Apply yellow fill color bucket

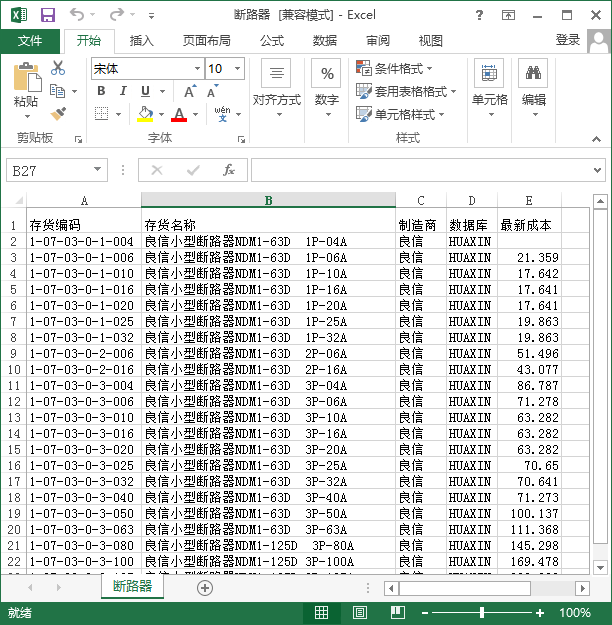[x=145, y=114]
